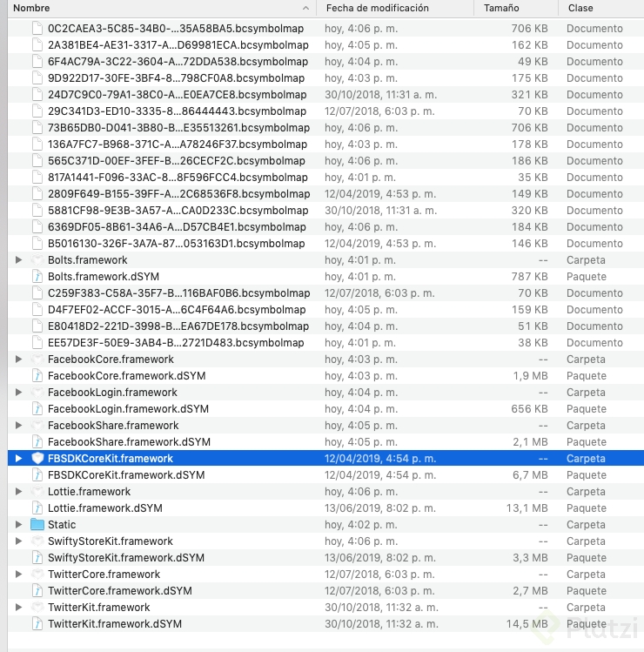Select the TwitterKit.framework row name

(99, 608)
